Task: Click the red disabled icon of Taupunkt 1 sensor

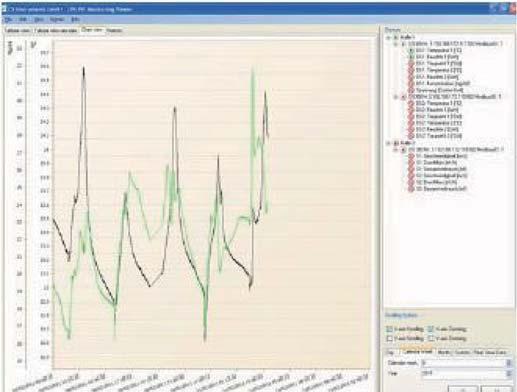Action: coord(411,64)
